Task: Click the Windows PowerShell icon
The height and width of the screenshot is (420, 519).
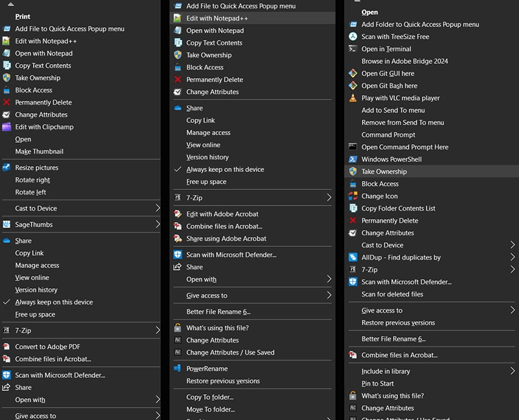Action: [x=353, y=159]
